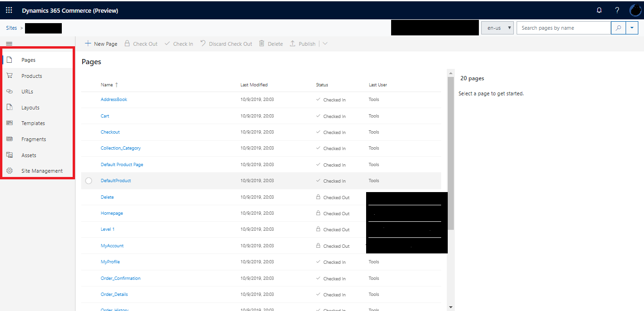Open the Order_Details page
Image resolution: width=644 pixels, height=311 pixels.
click(x=114, y=294)
